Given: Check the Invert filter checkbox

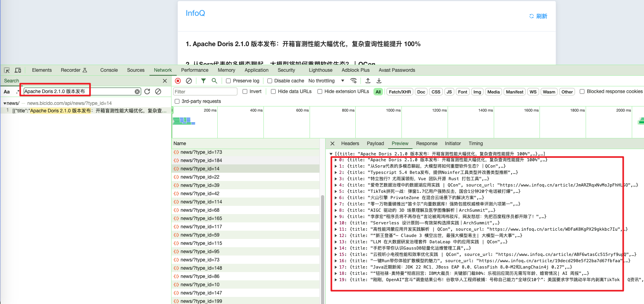Looking at the screenshot, I should (x=245, y=91).
